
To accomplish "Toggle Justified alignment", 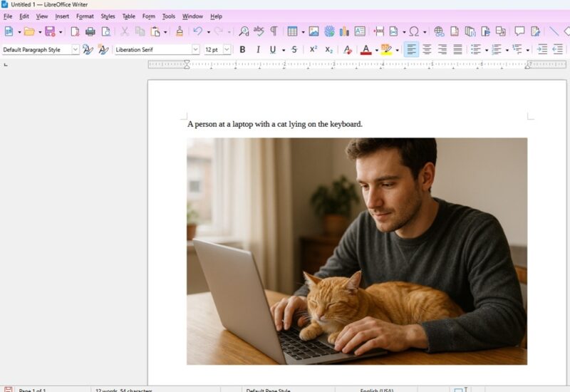I will point(457,50).
